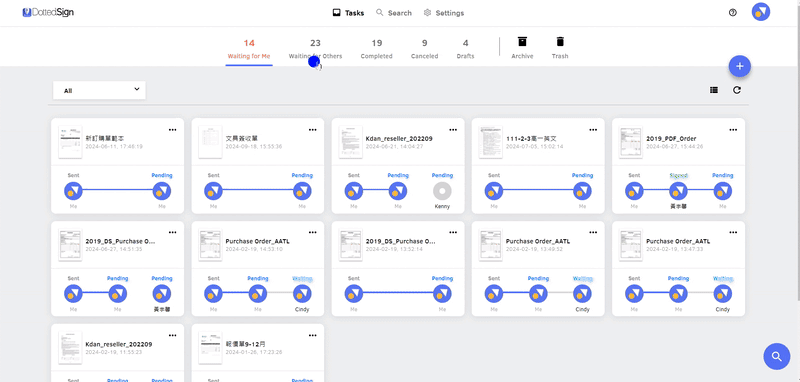This screenshot has height=382, width=800.
Task: Open Settings in top navigation
Action: [x=443, y=13]
